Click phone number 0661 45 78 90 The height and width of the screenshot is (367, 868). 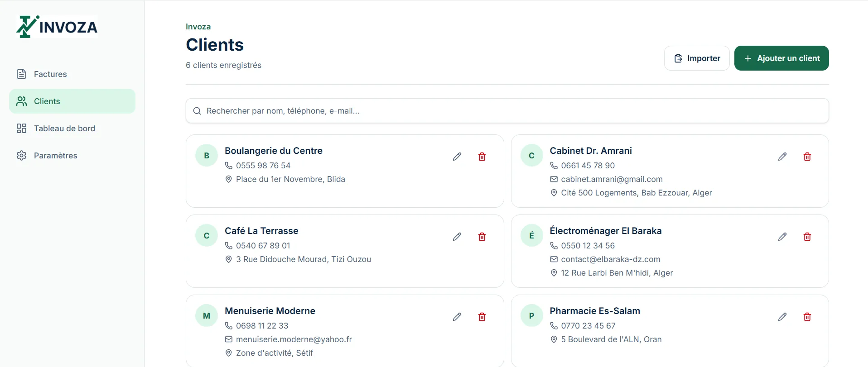click(x=588, y=166)
